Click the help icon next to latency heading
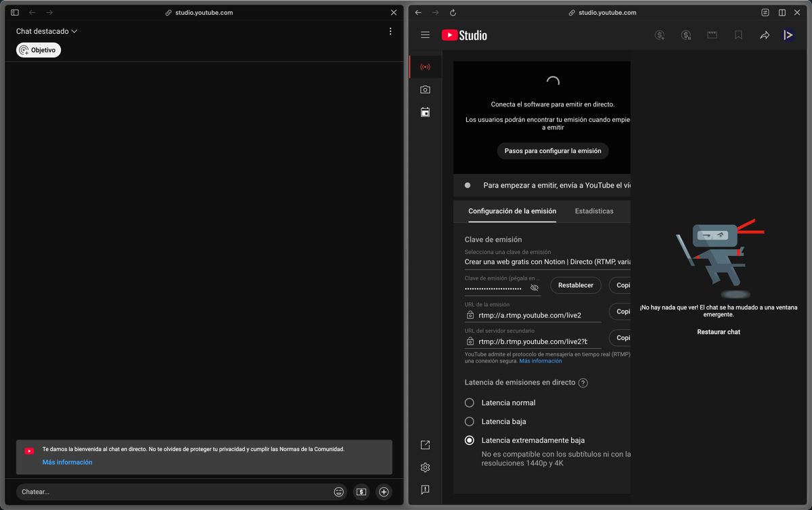The image size is (812, 510). point(583,383)
